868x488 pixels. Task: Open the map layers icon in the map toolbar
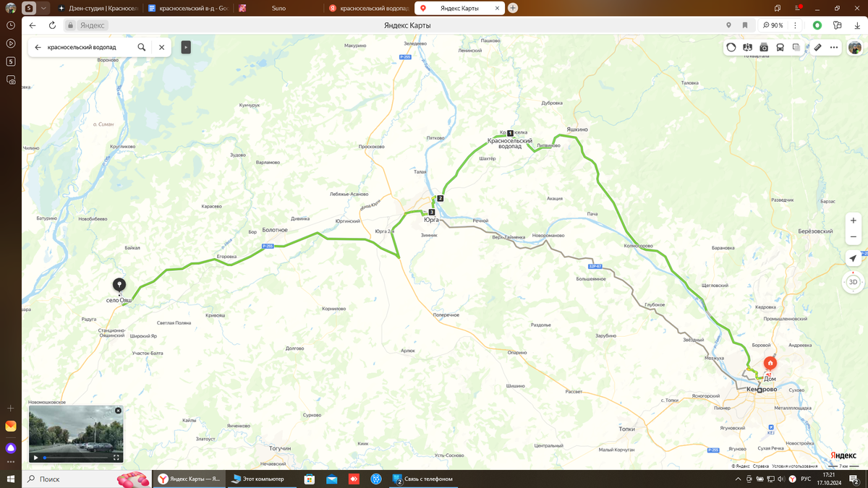(x=747, y=47)
